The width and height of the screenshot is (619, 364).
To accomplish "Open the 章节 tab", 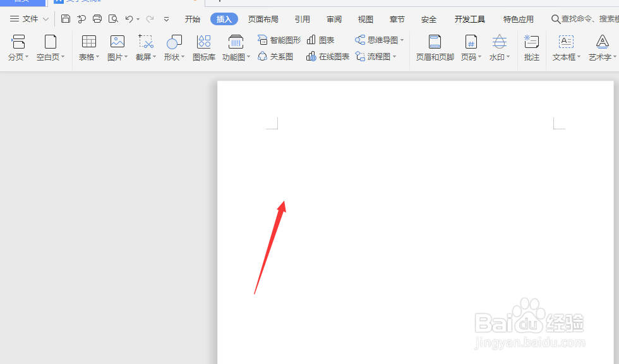I will tap(397, 19).
